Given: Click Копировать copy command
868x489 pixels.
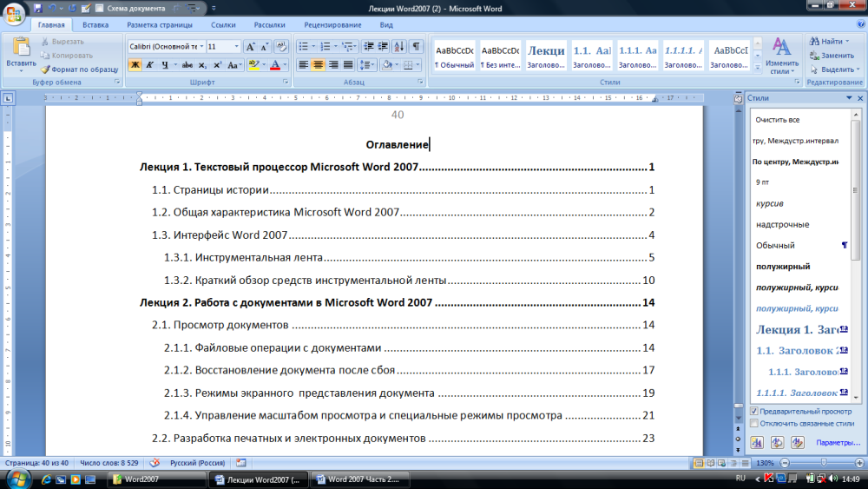Looking at the screenshot, I should pyautogui.click(x=67, y=56).
